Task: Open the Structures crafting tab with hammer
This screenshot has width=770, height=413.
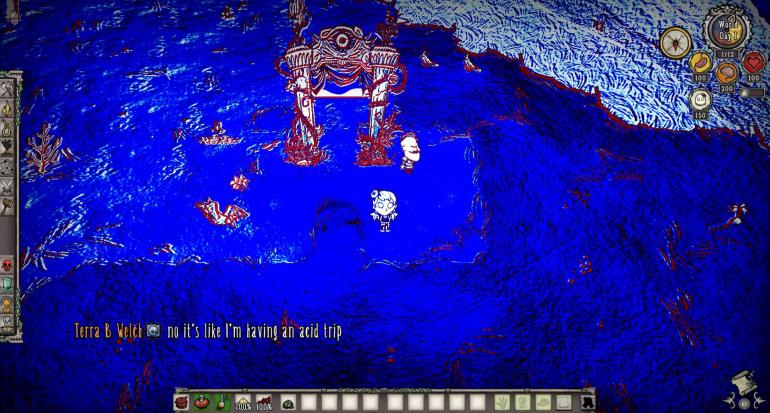Action: [7, 206]
